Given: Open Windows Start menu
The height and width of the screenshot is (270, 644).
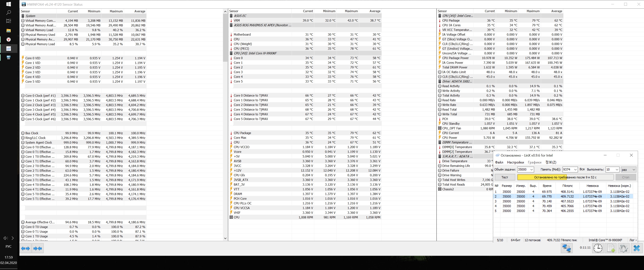Looking at the screenshot, I should coord(8,4).
